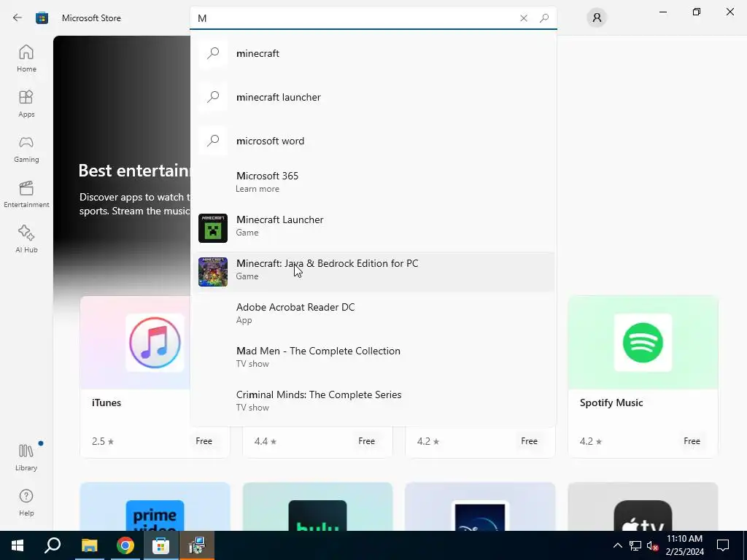The height and width of the screenshot is (560, 747).
Task: Open the notification center icon
Action: [723, 545]
